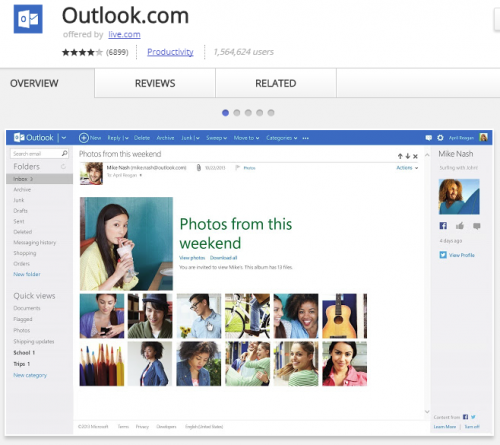500x445 pixels.
Task: Click the comment bubble icon in people pane
Action: click(477, 226)
